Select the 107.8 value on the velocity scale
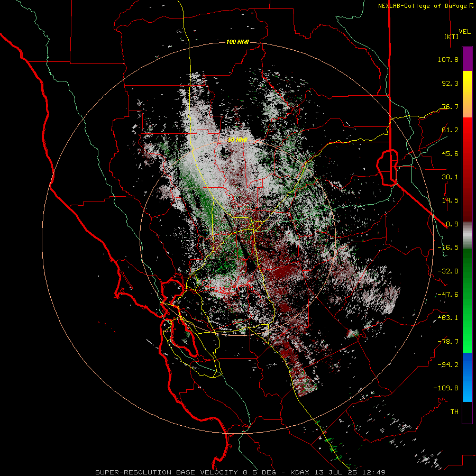This screenshot has height=476, width=476. pyautogui.click(x=448, y=59)
